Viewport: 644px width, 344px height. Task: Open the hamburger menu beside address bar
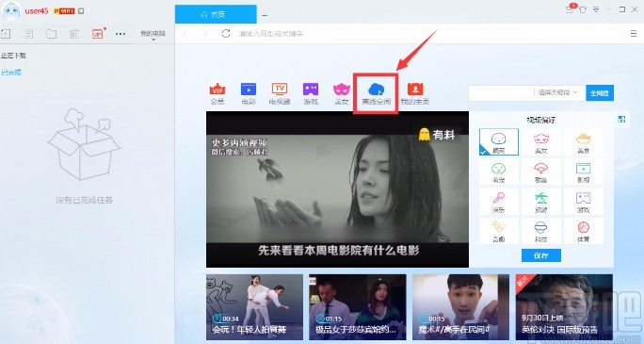click(x=634, y=34)
